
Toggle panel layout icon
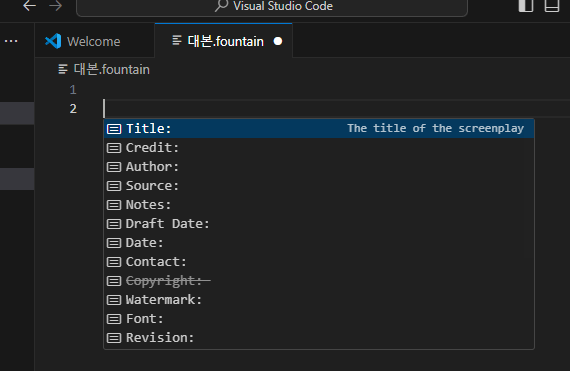coord(551,6)
